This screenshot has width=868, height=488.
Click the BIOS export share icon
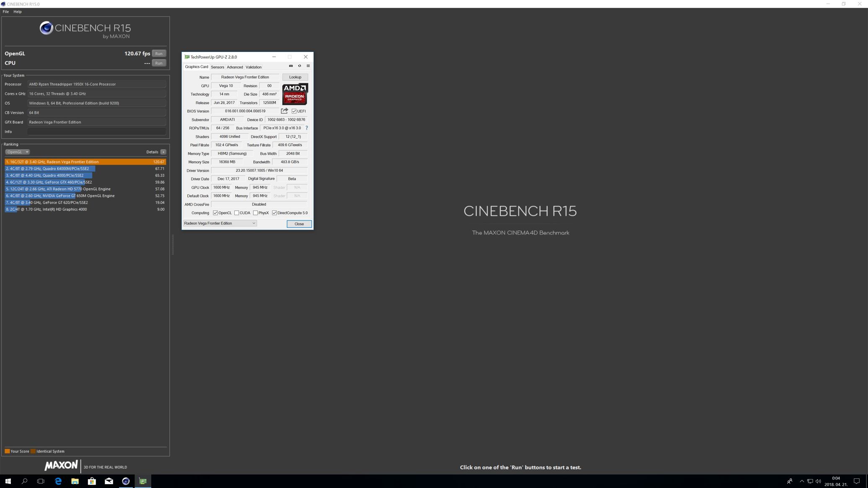coord(284,111)
